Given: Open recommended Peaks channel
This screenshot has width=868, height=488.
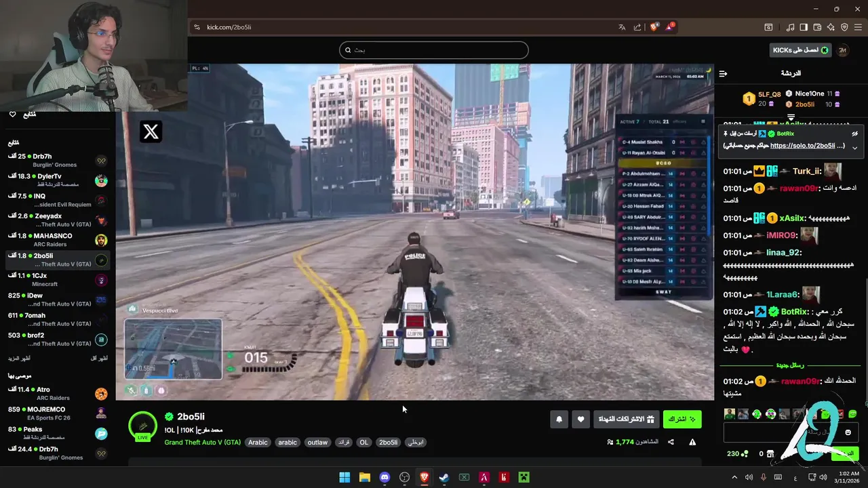Looking at the screenshot, I should click(58, 433).
